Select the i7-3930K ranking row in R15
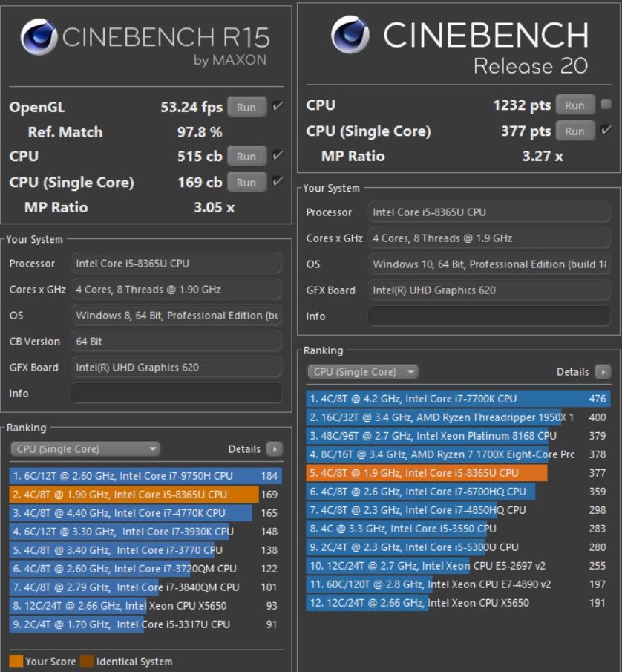Image resolution: width=622 pixels, height=672 pixels. pos(145,532)
